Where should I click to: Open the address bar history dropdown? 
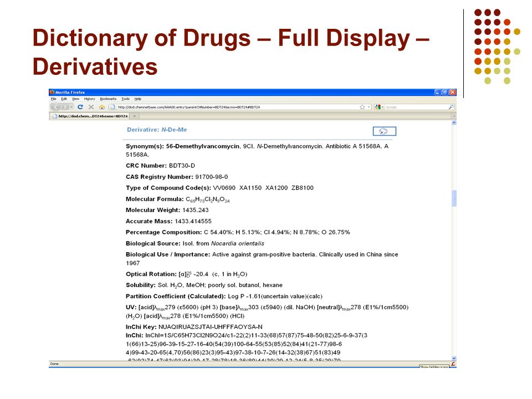click(x=369, y=107)
